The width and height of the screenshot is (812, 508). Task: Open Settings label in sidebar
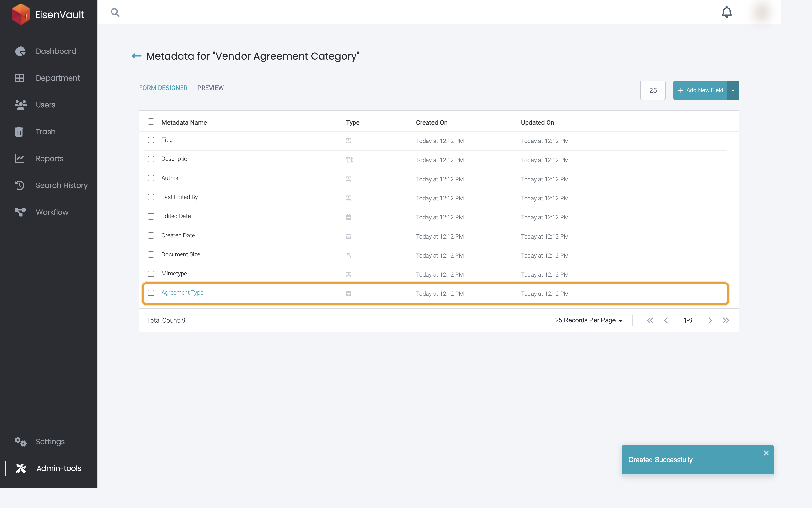(51, 441)
